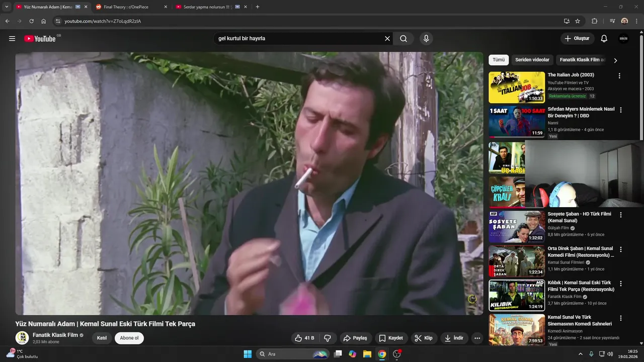
Task: Open Sosyete Şaban video thumbnail
Action: click(517, 226)
